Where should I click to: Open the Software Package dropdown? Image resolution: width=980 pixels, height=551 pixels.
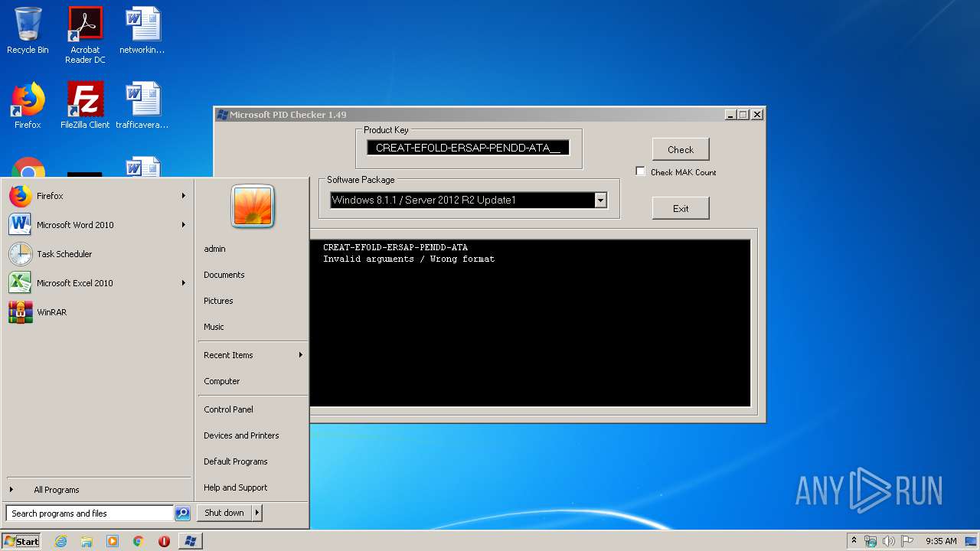click(600, 201)
